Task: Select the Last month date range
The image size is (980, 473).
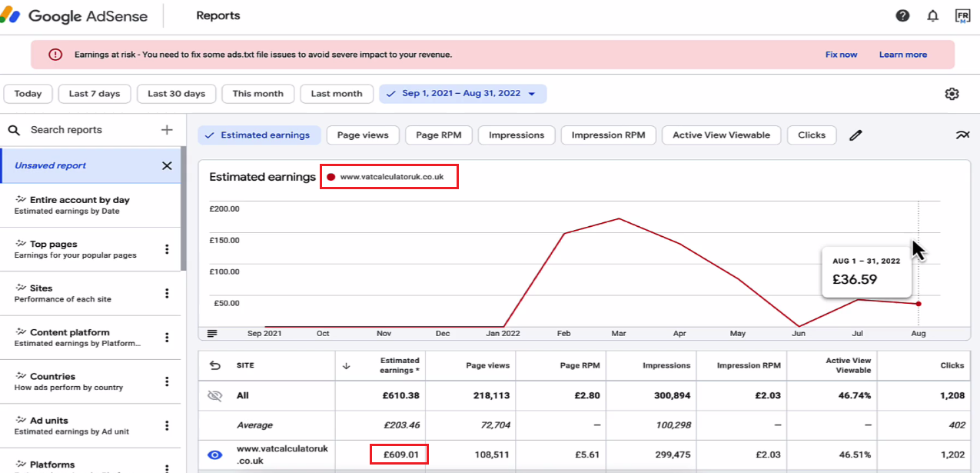Action: (x=337, y=94)
